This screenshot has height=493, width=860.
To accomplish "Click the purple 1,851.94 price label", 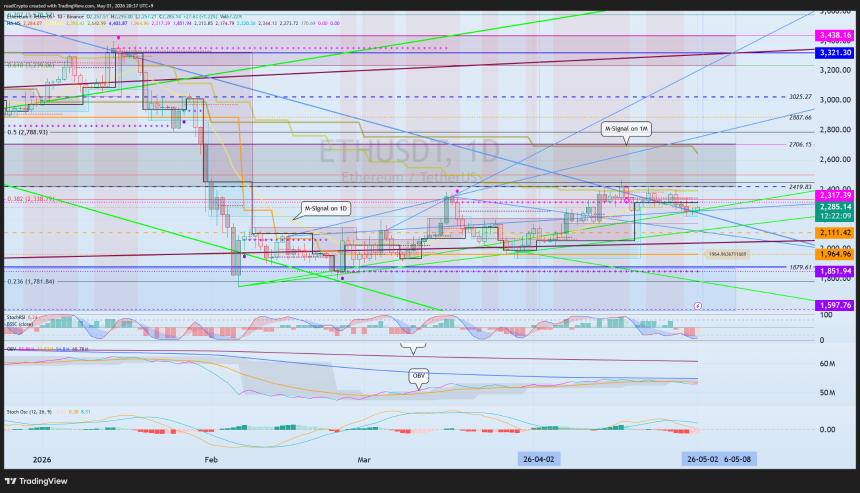I will (835, 271).
